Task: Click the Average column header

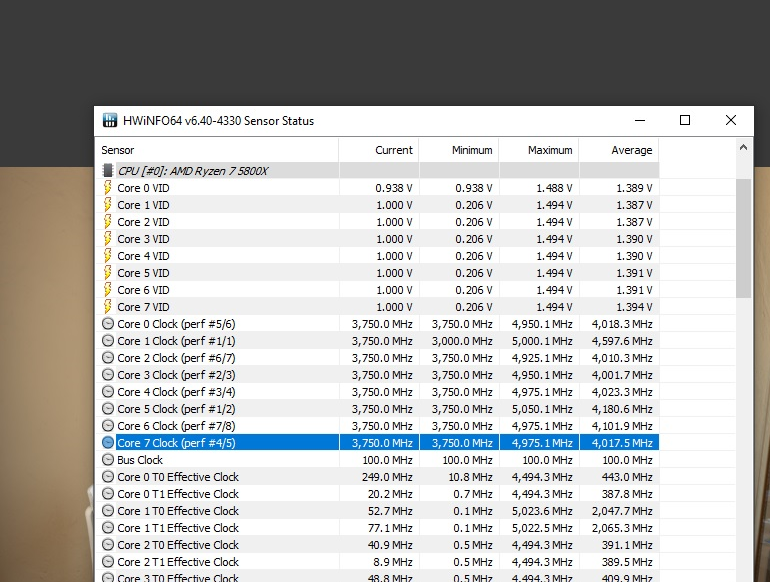Action: (x=619, y=150)
